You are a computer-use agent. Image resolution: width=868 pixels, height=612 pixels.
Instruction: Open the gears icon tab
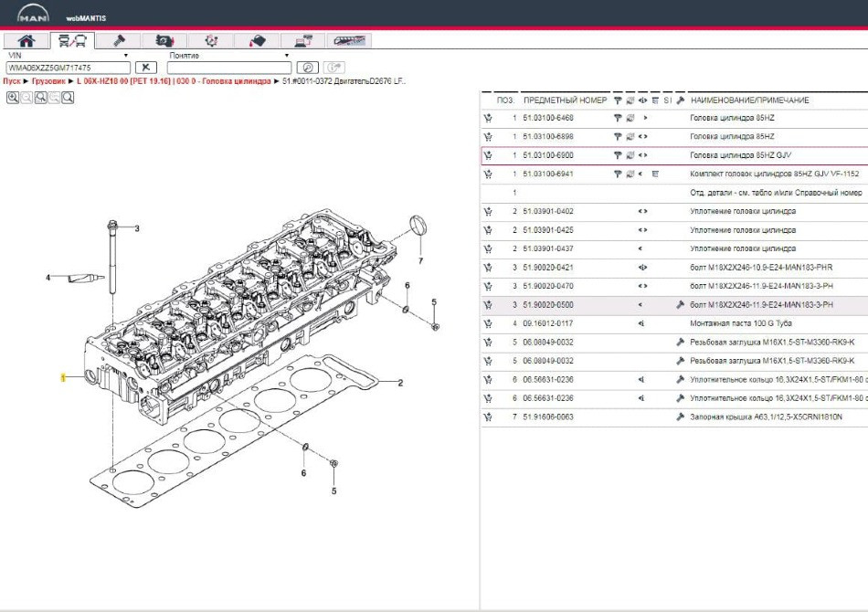coord(211,40)
